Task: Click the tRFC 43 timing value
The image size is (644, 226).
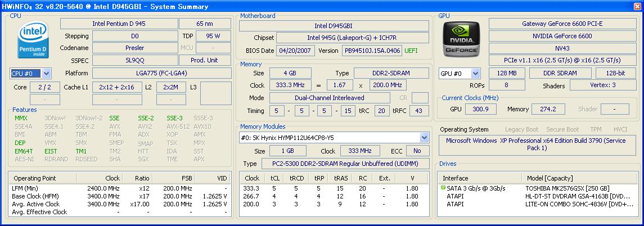Action: point(419,111)
